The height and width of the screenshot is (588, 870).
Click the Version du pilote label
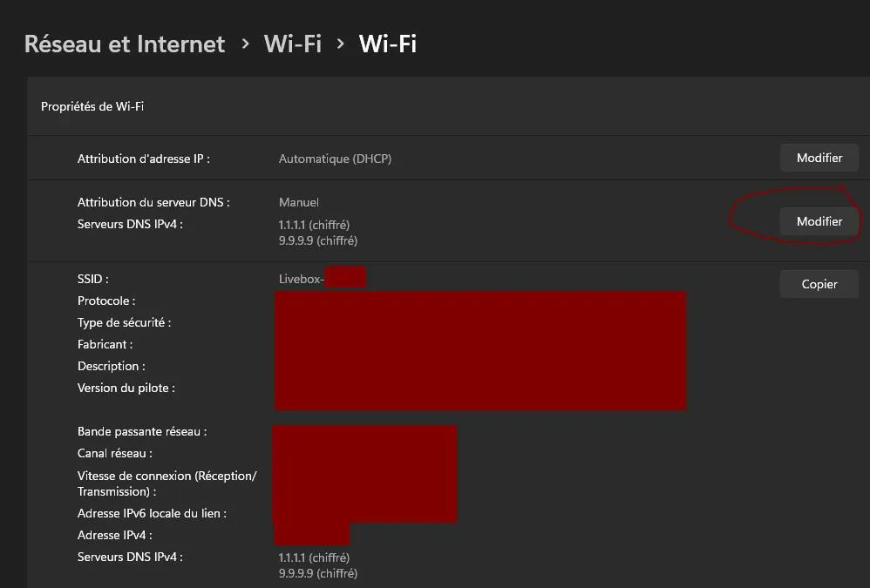point(126,388)
